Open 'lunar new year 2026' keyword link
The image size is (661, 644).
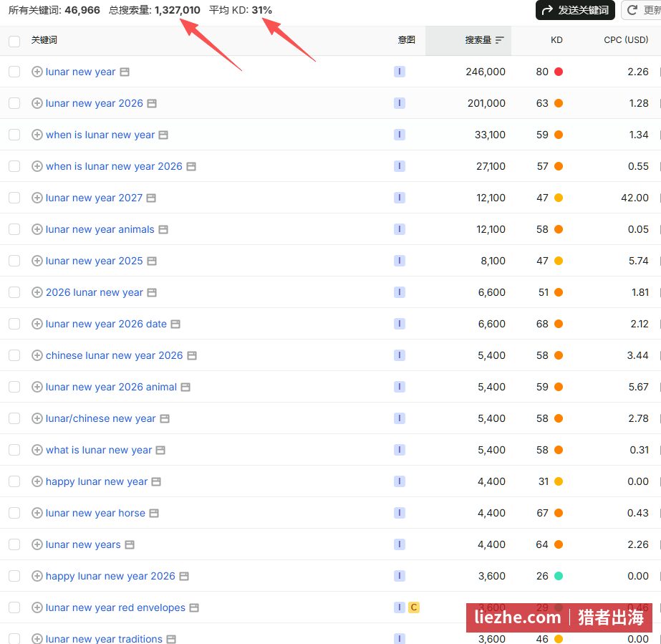tap(95, 103)
